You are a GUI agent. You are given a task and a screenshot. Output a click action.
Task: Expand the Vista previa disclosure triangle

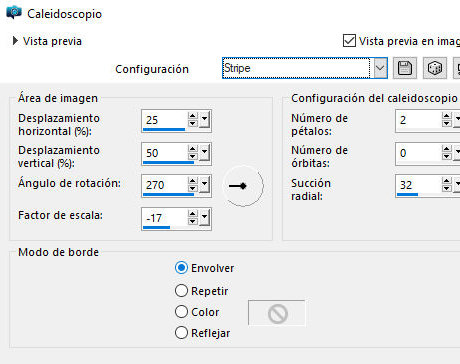point(15,41)
